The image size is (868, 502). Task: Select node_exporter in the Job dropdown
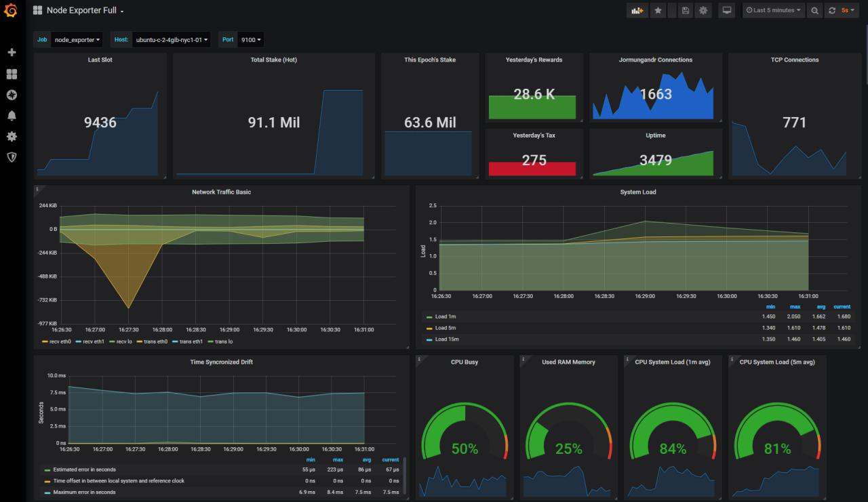click(x=77, y=39)
